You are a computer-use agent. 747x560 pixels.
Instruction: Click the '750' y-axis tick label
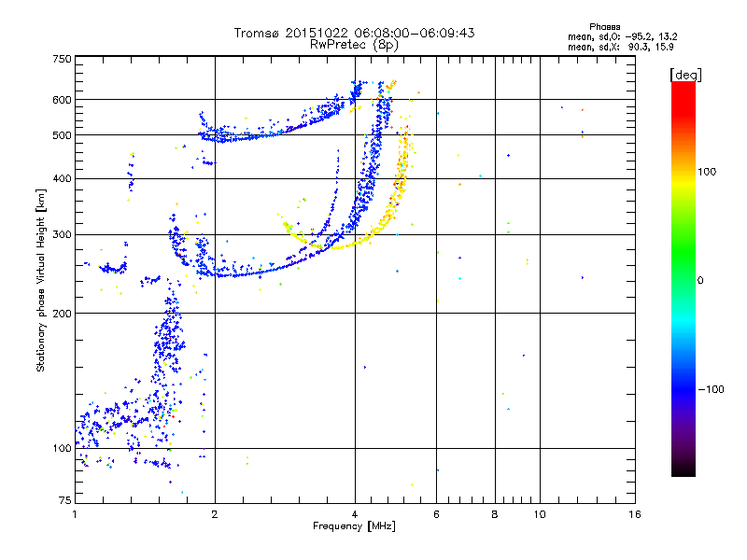(x=62, y=59)
